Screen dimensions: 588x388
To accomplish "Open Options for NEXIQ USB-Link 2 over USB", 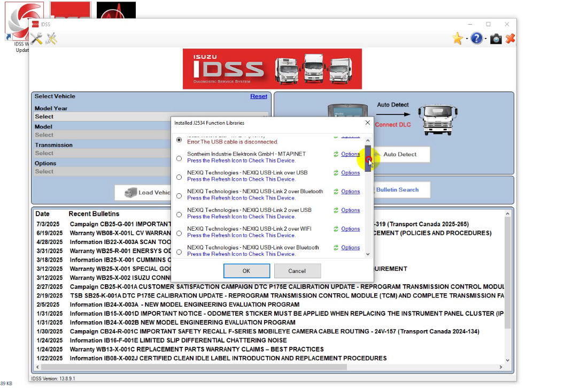I will (x=350, y=210).
